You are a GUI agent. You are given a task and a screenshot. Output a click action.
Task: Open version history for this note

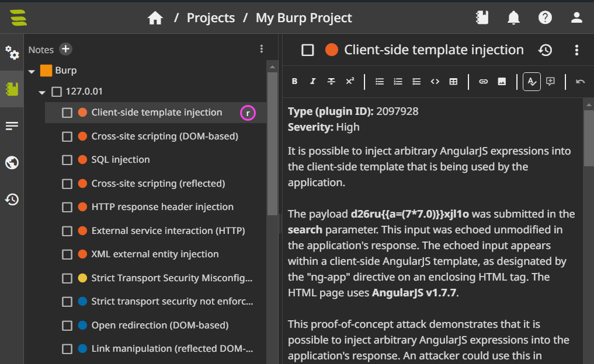tap(545, 50)
